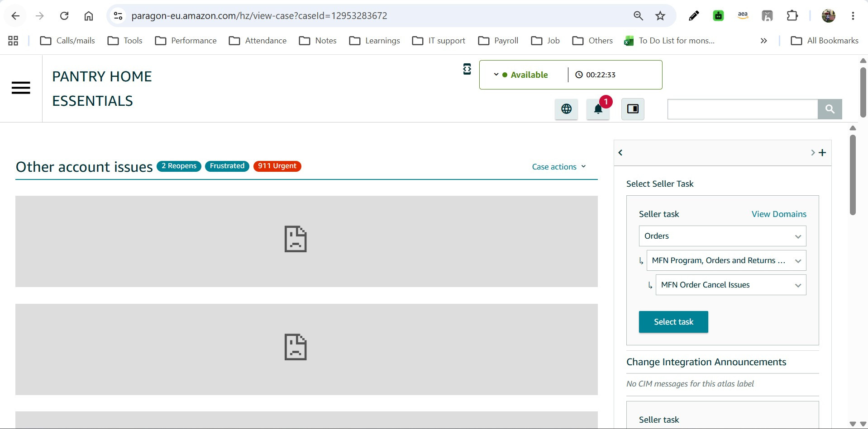Open the All Bookmarks folder
Image resolution: width=868 pixels, height=429 pixels.
coord(825,41)
